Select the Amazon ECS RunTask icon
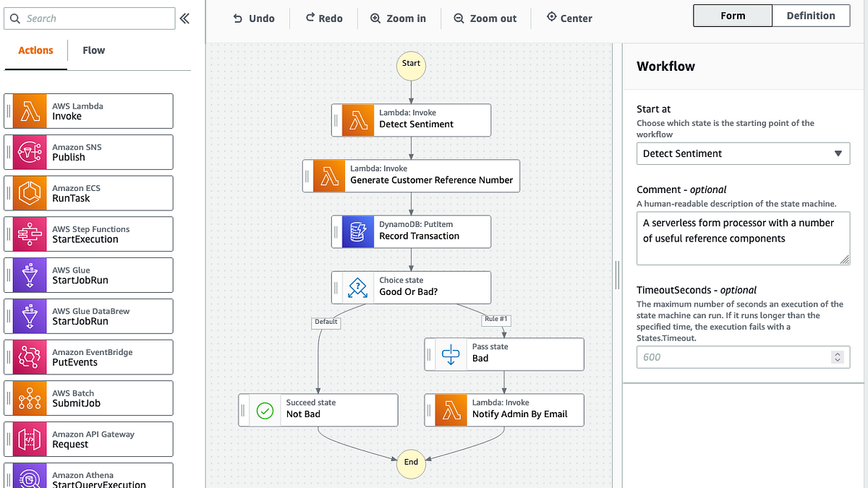This screenshot has width=868, height=488. [29, 193]
